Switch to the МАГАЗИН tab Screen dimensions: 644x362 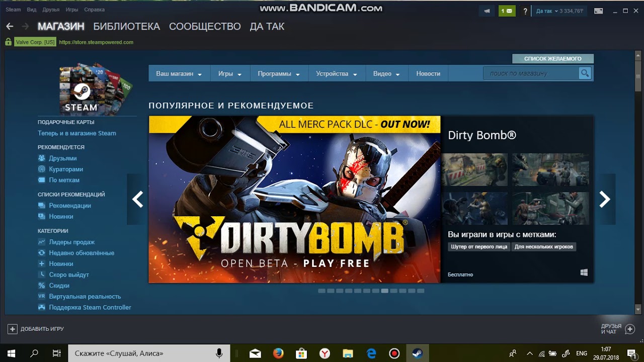pyautogui.click(x=61, y=26)
